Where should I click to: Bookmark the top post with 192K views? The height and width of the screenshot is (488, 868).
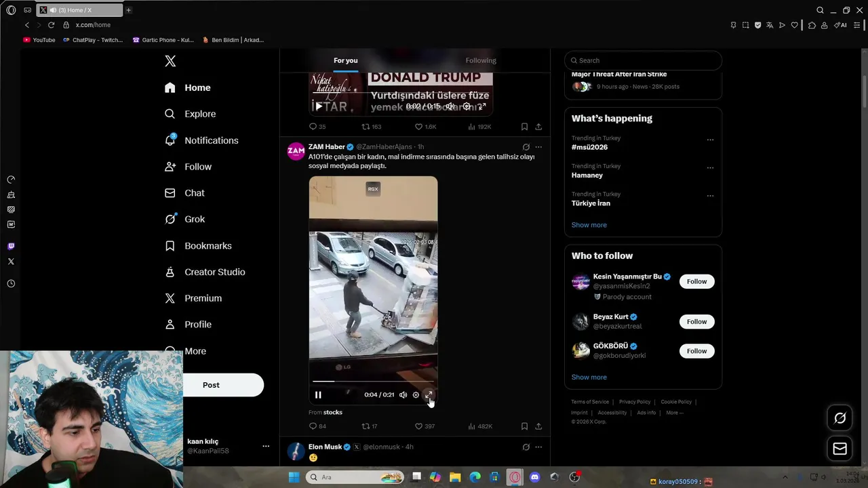(x=524, y=127)
